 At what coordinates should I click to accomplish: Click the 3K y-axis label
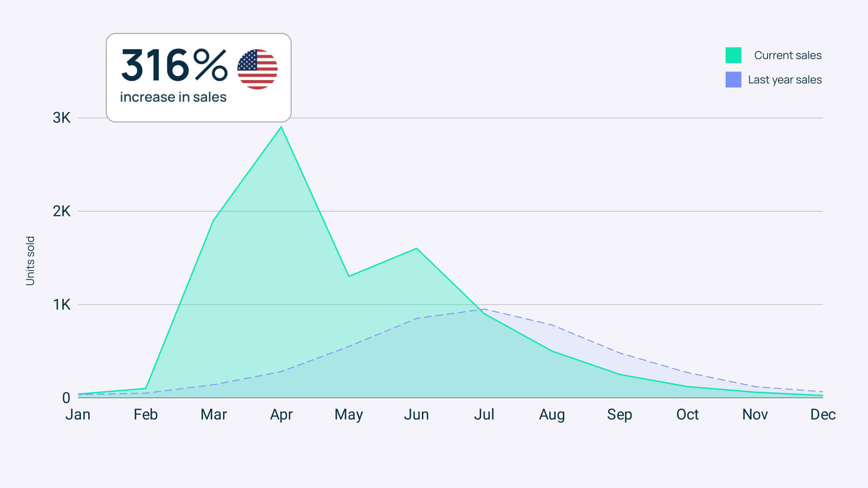click(x=61, y=118)
